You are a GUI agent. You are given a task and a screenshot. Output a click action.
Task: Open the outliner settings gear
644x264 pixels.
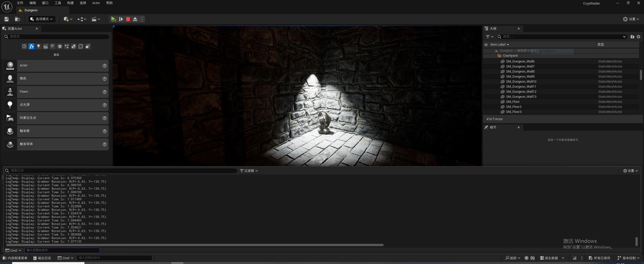click(638, 37)
